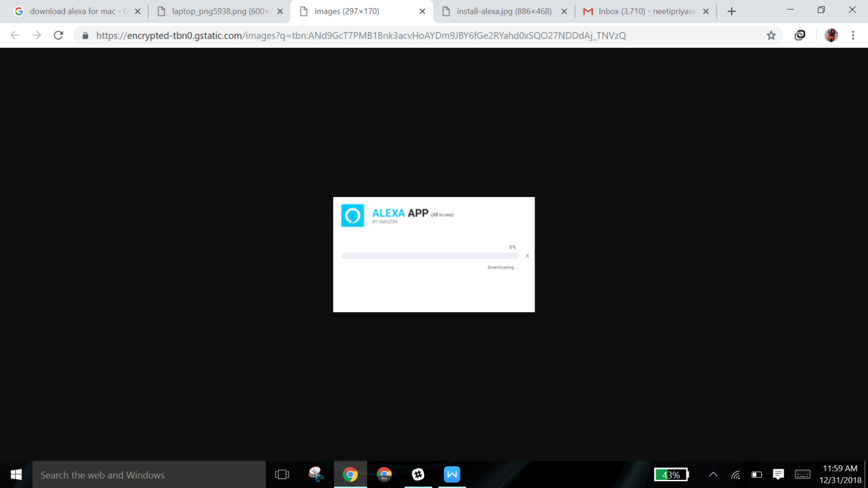Screen dimensions: 868x488
Task: View site security lock info
Action: (x=86, y=36)
